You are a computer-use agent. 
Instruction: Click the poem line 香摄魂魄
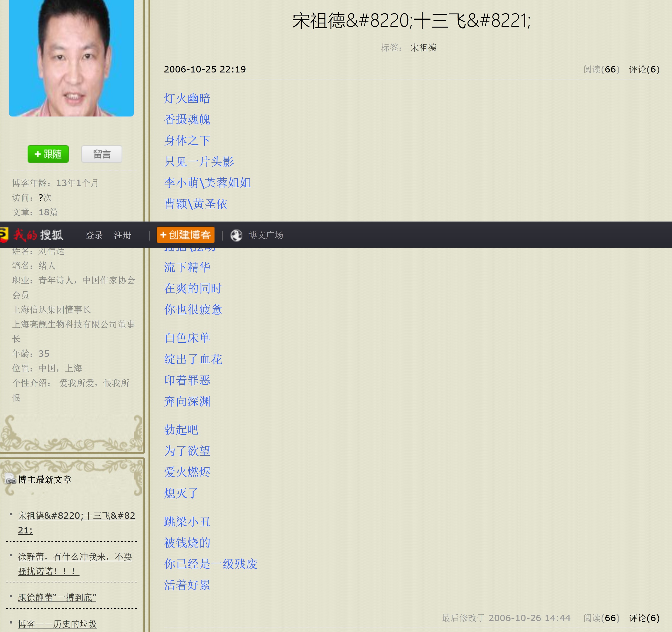click(187, 120)
